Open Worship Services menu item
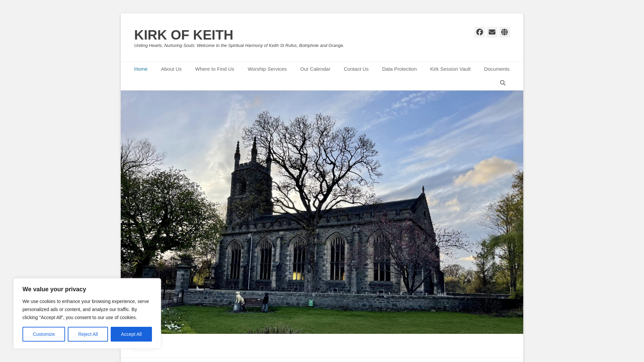The width and height of the screenshot is (644, 362). 267,69
